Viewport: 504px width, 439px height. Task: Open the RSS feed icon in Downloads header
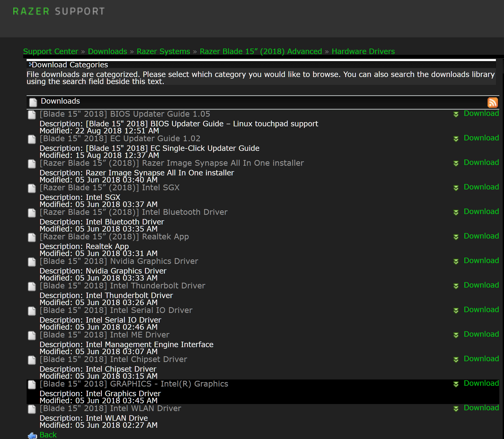pos(493,103)
